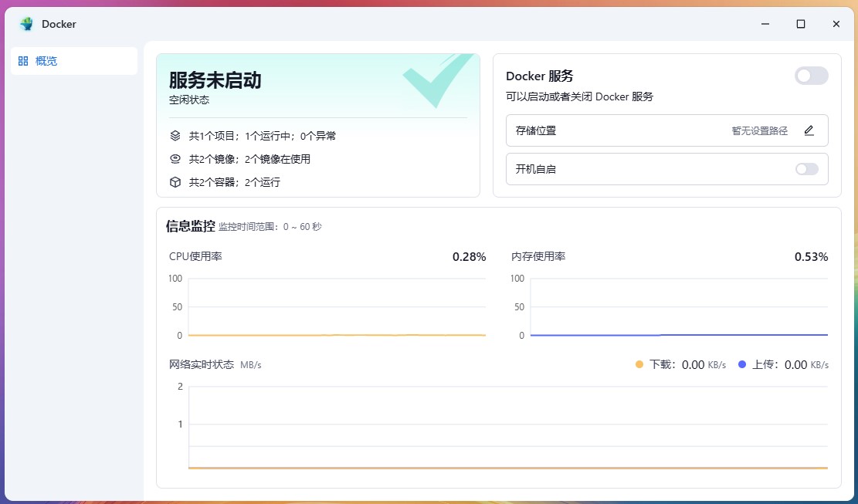The image size is (858, 504).
Task: Click the 存储位置 path field
Action: 667,130
